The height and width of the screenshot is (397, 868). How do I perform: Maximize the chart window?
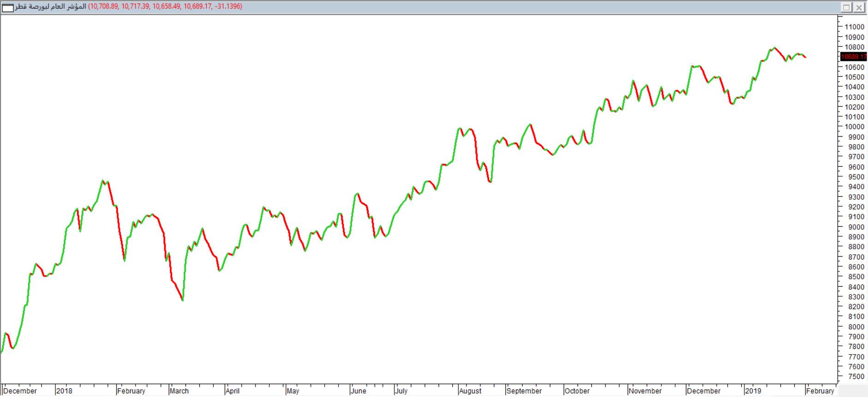[847, 7]
